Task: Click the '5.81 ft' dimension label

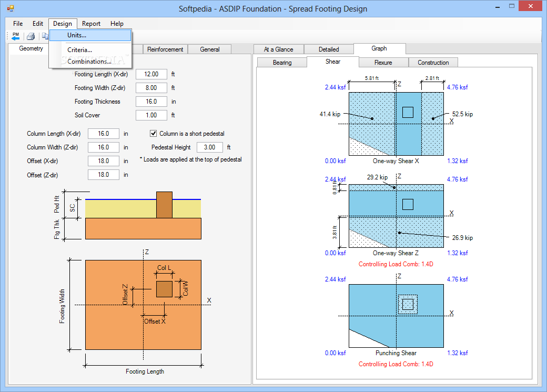Action: coord(371,78)
